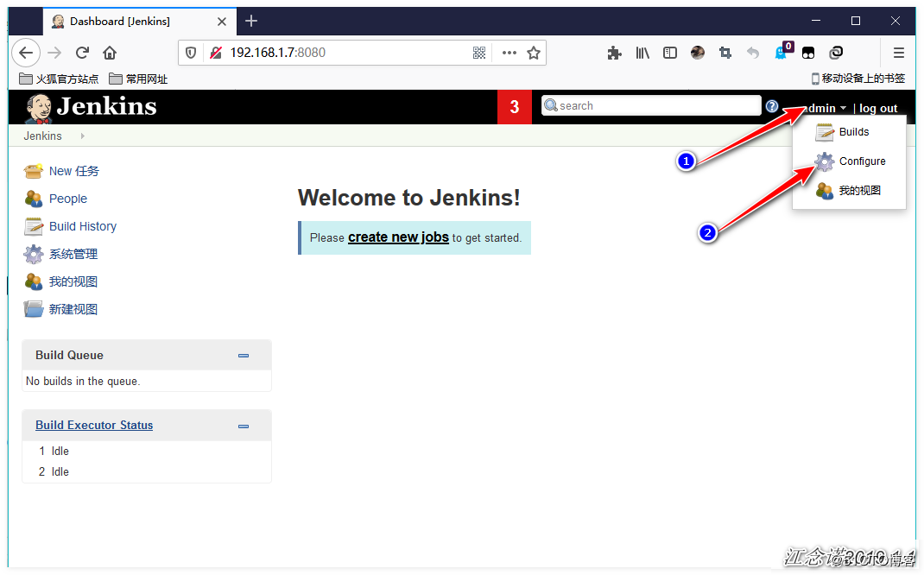Click the log out link

(x=878, y=109)
